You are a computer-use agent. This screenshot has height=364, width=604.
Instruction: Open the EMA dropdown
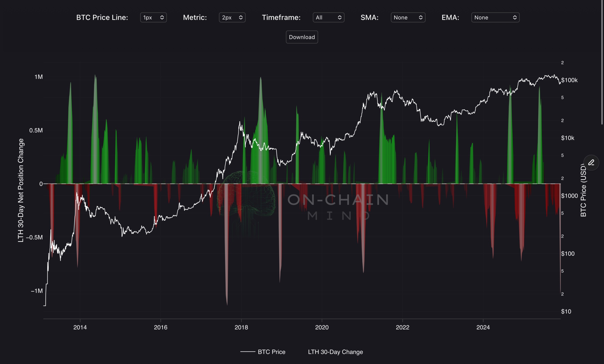click(495, 17)
